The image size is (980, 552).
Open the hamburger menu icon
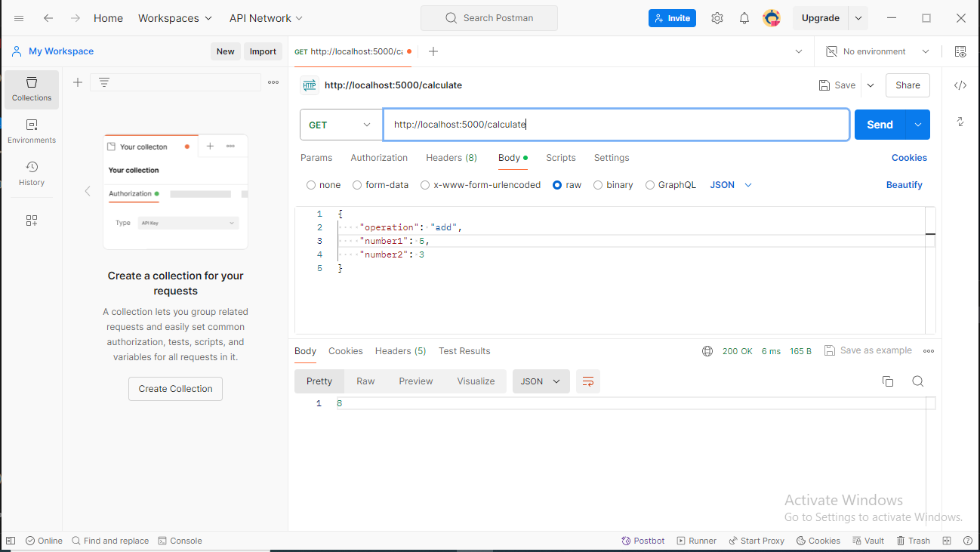[19, 18]
